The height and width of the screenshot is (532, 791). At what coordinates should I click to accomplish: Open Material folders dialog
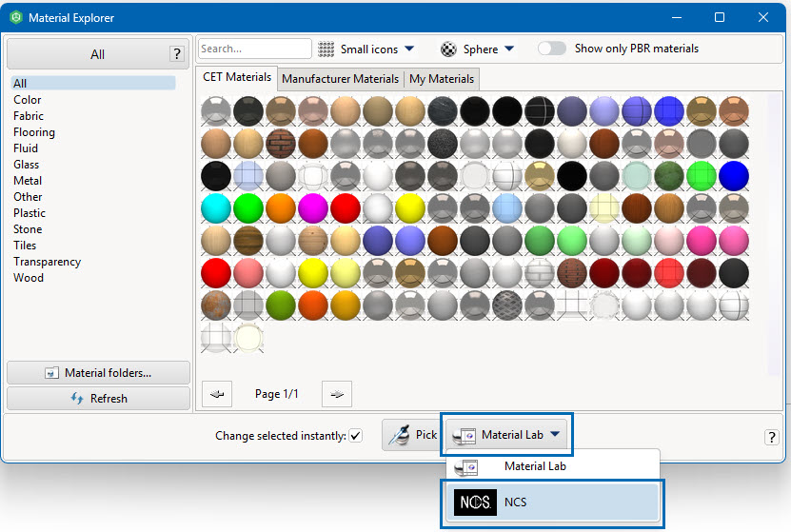[x=98, y=373]
